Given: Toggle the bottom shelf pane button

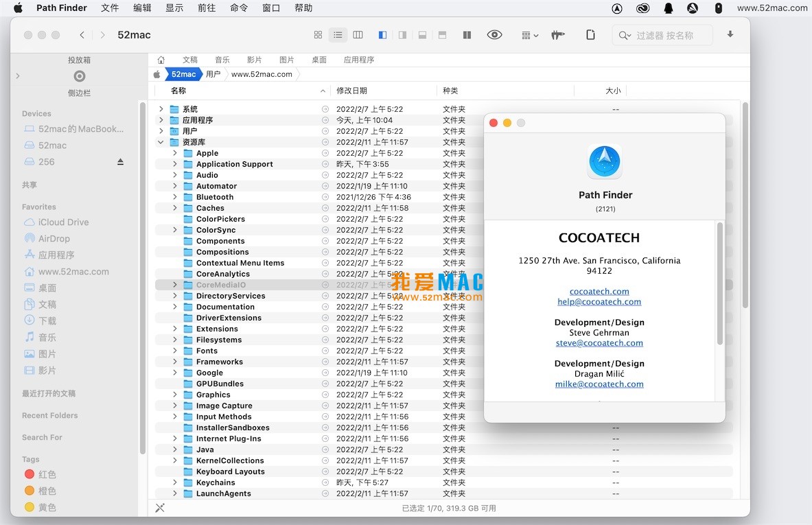Looking at the screenshot, I should tap(423, 35).
